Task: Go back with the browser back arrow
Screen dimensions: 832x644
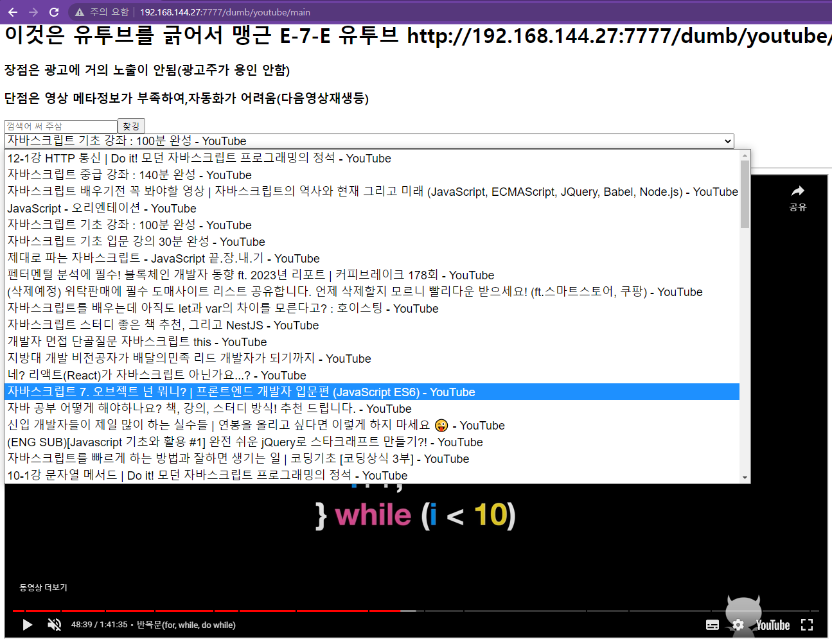Action: tap(13, 12)
